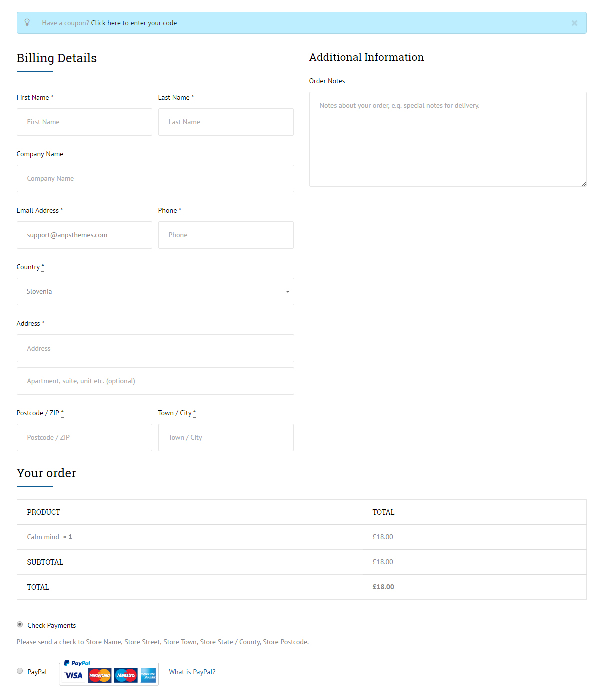The width and height of the screenshot is (606, 700).
Task: Grab the Order Notes resize handle
Action: click(x=584, y=184)
